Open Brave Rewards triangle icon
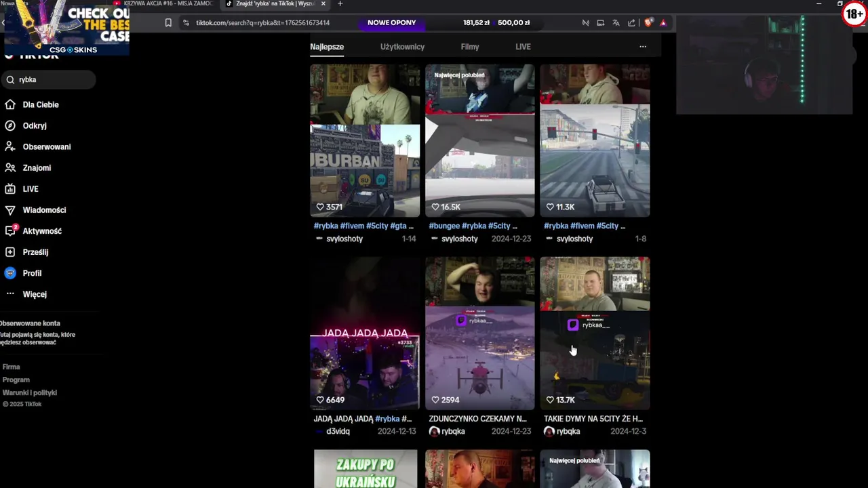This screenshot has width=868, height=488. coord(663,22)
